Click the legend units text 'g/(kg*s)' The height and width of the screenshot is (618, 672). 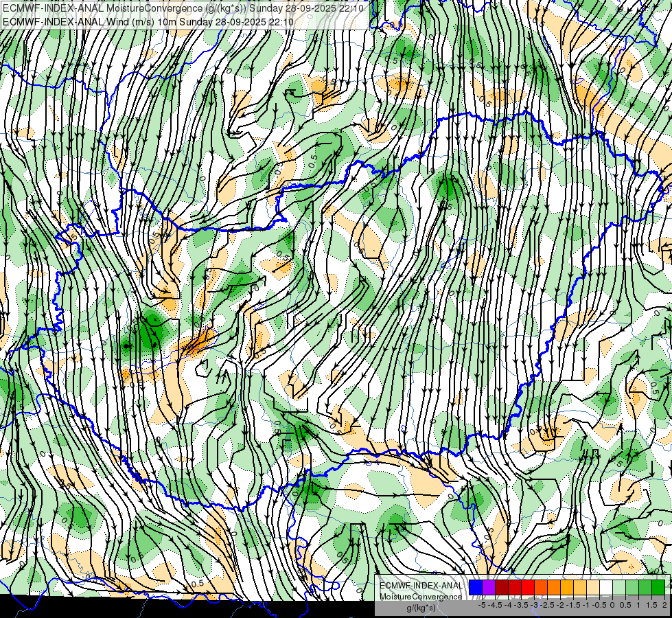[x=421, y=608]
